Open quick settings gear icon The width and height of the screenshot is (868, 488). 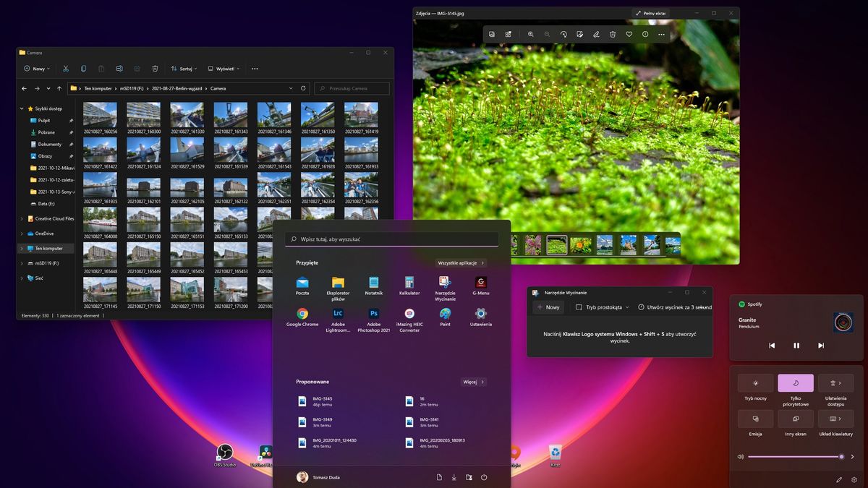854,479
